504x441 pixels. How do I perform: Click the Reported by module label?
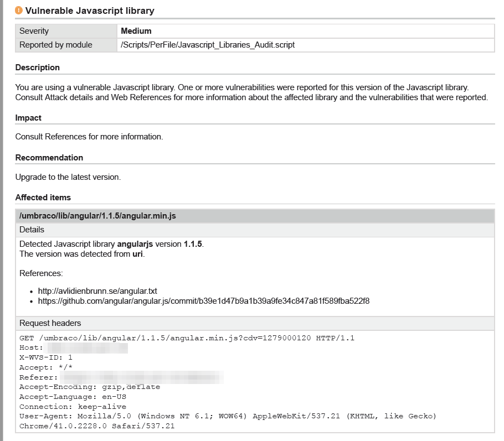coord(56,45)
